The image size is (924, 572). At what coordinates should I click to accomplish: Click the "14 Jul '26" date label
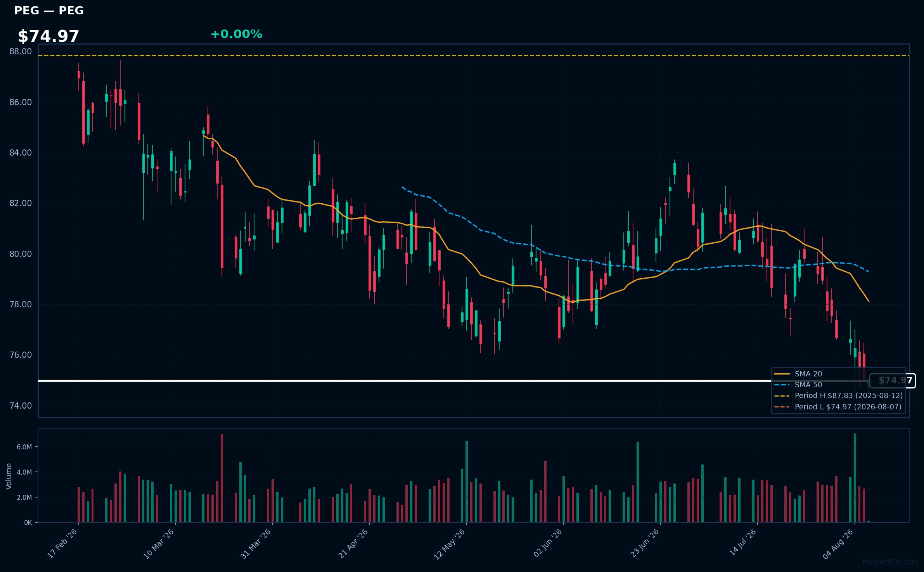[x=743, y=543]
